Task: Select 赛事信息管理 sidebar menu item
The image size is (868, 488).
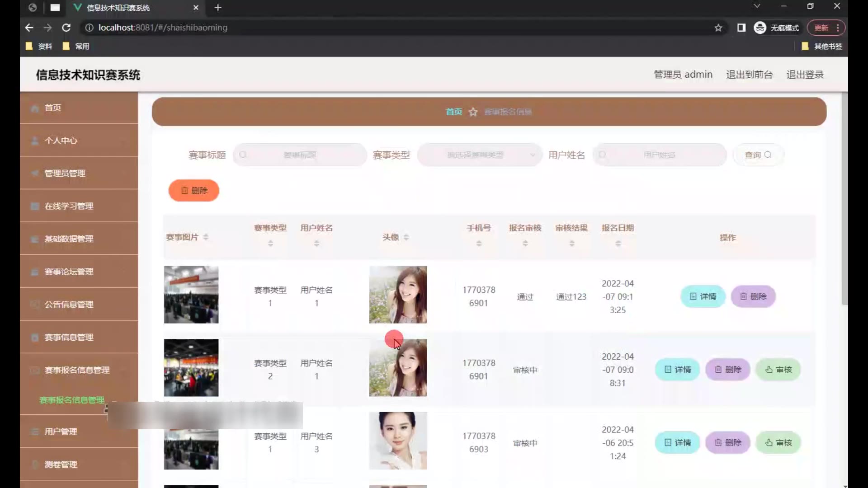Action: 69,338
